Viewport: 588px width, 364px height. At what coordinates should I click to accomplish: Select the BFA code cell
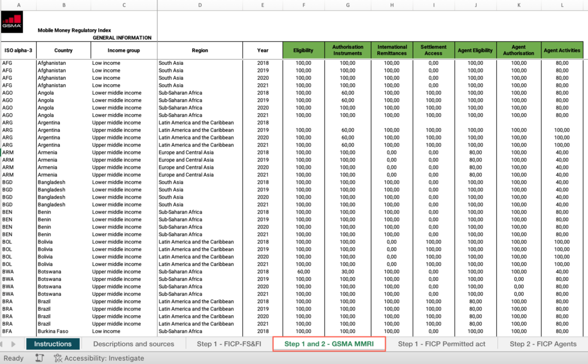coord(18,331)
